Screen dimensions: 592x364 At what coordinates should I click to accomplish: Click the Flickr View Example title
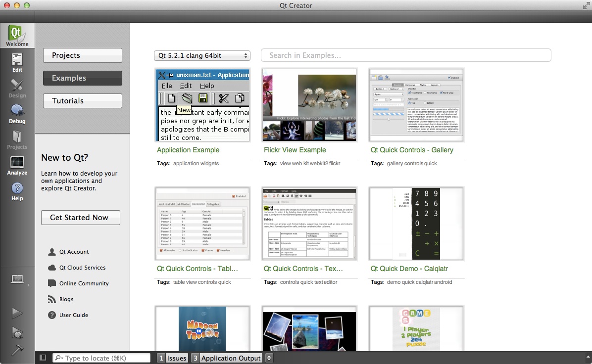tap(295, 150)
